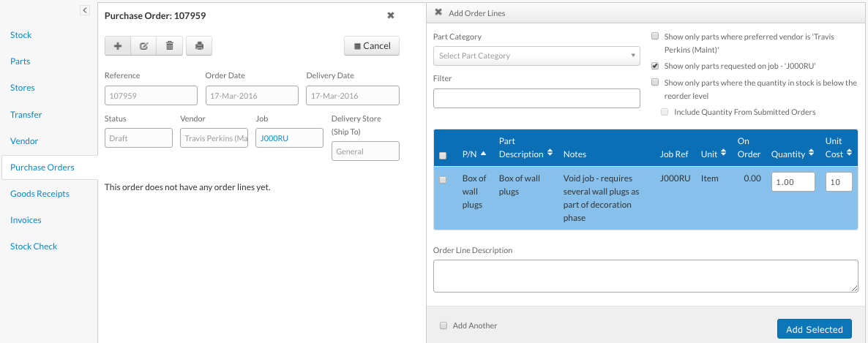Click the Unit Cost field showing 10
Image resolution: width=868 pixels, height=343 pixels.
pos(839,181)
